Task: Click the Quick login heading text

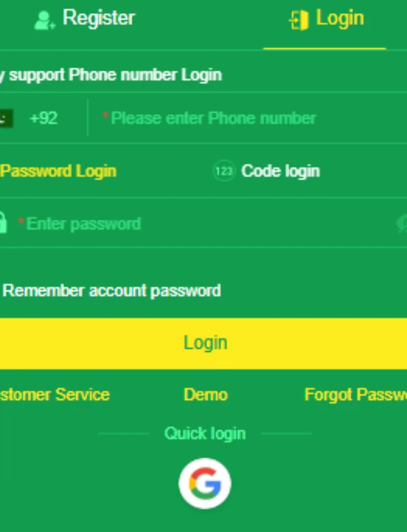Action: [x=205, y=433]
